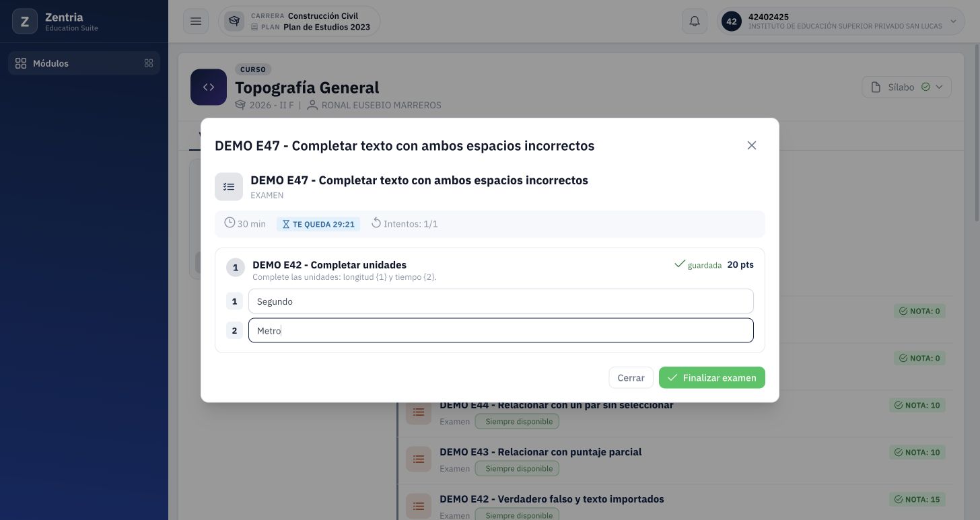The width and height of the screenshot is (980, 520).
Task: Click the DEMO E44 exam list icon
Action: coord(419,412)
